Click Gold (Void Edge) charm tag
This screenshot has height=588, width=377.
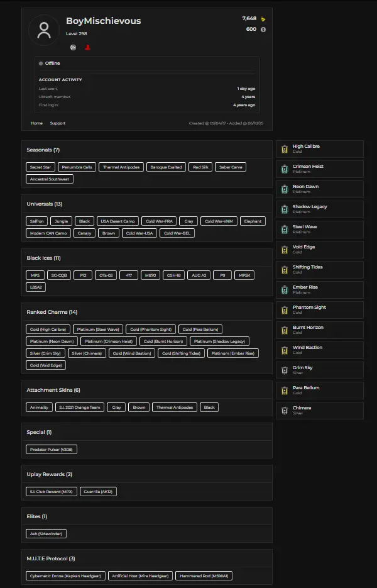pos(46,365)
